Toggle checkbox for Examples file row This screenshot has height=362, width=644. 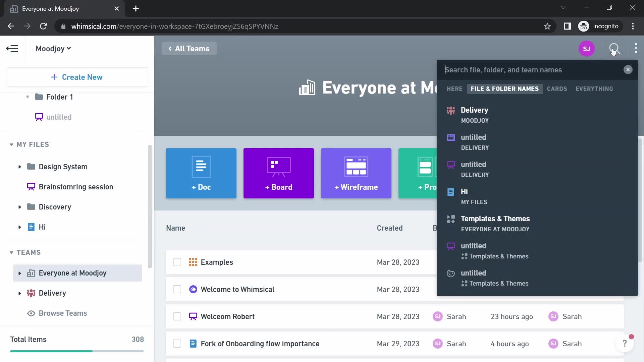pyautogui.click(x=177, y=262)
